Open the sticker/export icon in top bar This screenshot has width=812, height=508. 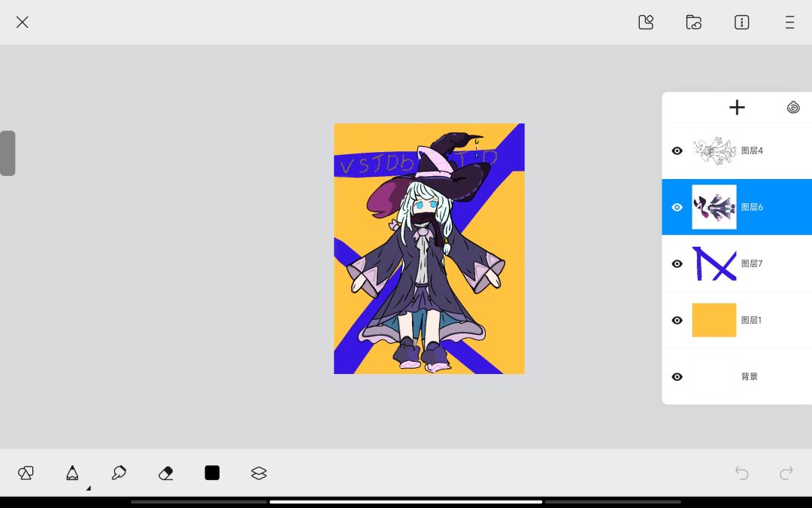point(646,23)
